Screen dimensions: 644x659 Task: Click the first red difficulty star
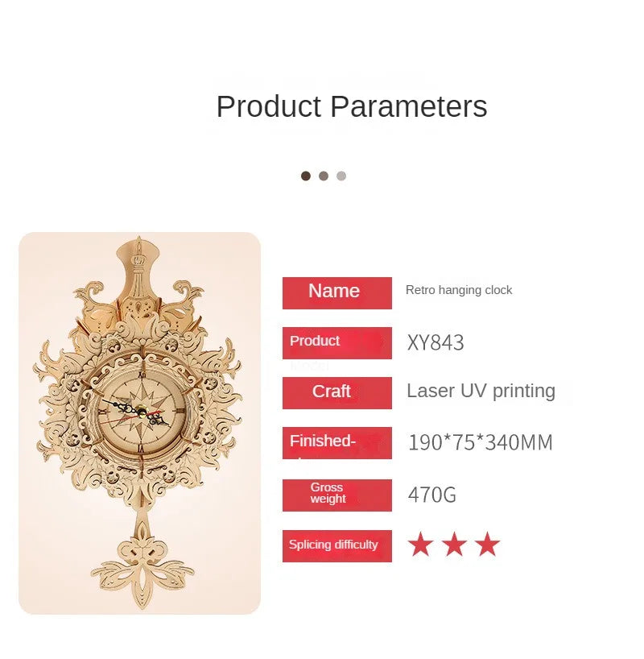[x=420, y=545]
